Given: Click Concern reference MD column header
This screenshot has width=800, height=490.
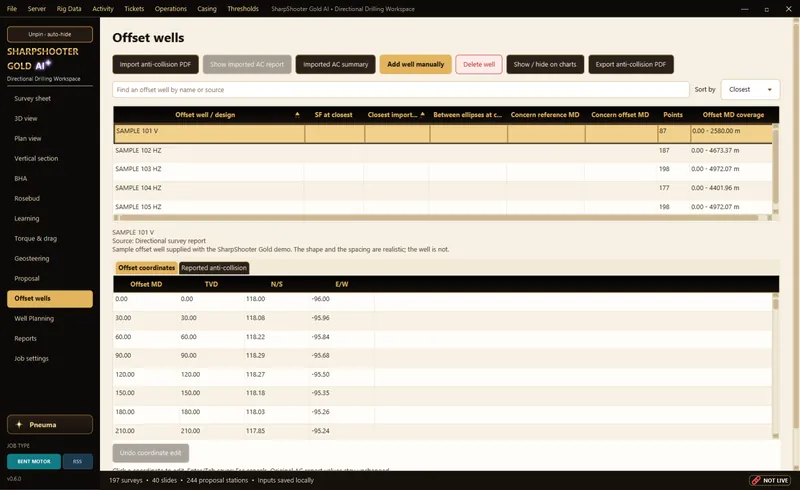Looking at the screenshot, I should (x=545, y=115).
